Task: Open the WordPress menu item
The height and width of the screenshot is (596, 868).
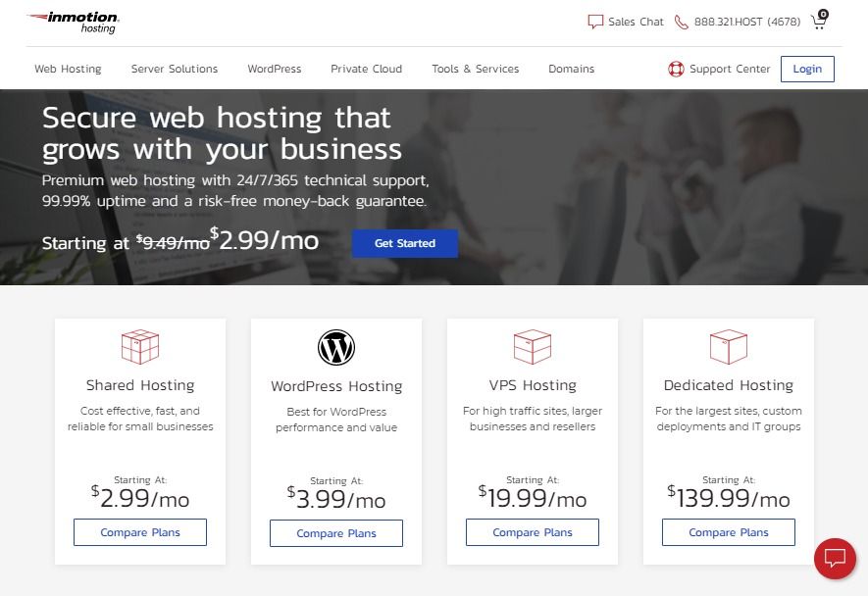Action: (275, 69)
